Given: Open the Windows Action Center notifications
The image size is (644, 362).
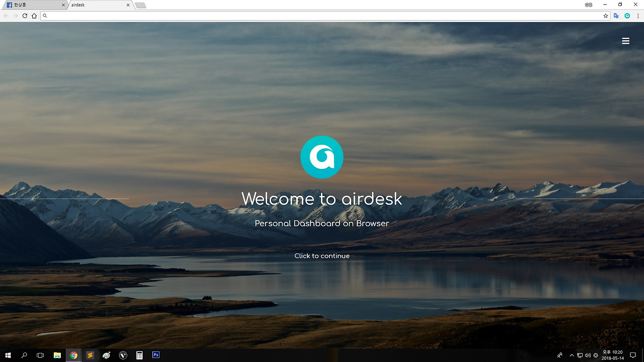Looking at the screenshot, I should [633, 355].
